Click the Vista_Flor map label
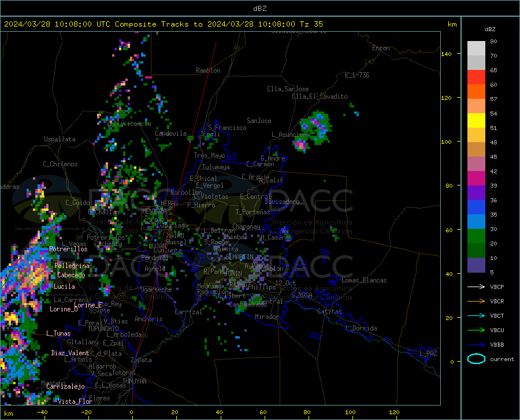This screenshot has width=520, height=420. [x=75, y=402]
